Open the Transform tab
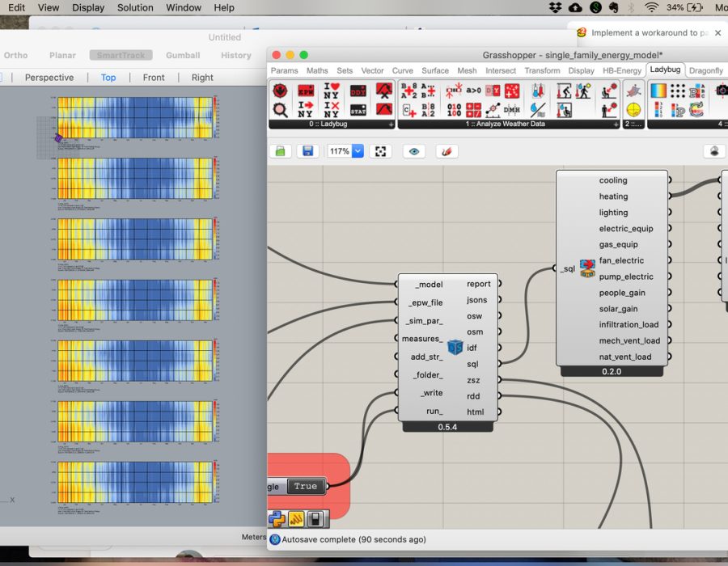Screen dimensions: 728x566 click(x=542, y=70)
